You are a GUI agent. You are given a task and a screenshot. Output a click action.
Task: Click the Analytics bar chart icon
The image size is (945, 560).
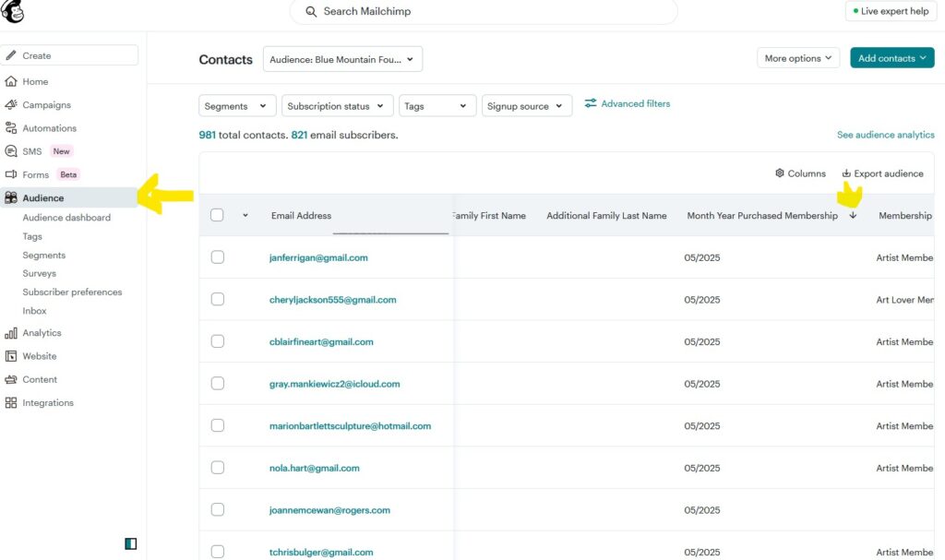[11, 333]
